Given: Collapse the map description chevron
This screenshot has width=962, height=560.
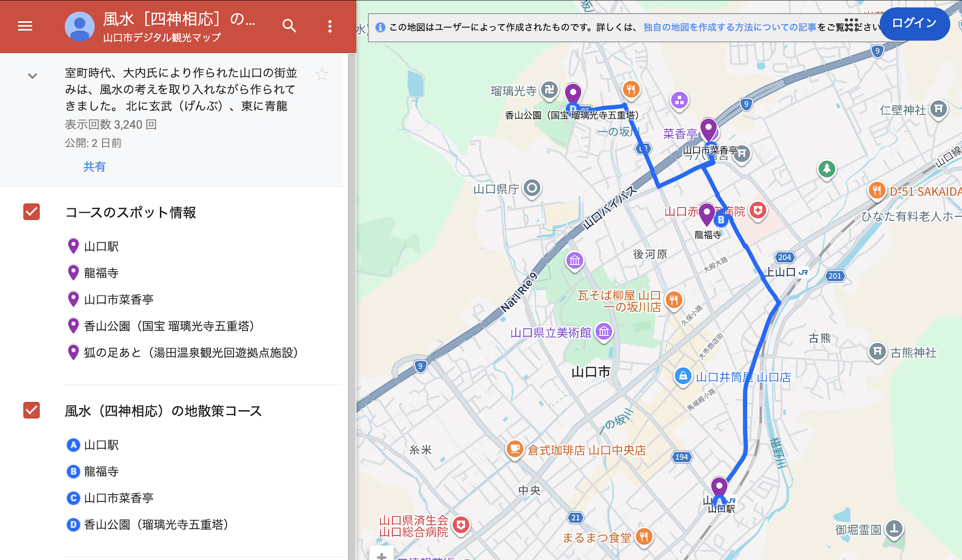Looking at the screenshot, I should pyautogui.click(x=32, y=76).
